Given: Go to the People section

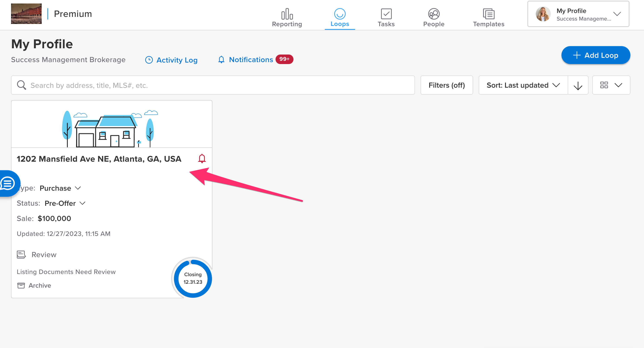Looking at the screenshot, I should (x=434, y=17).
